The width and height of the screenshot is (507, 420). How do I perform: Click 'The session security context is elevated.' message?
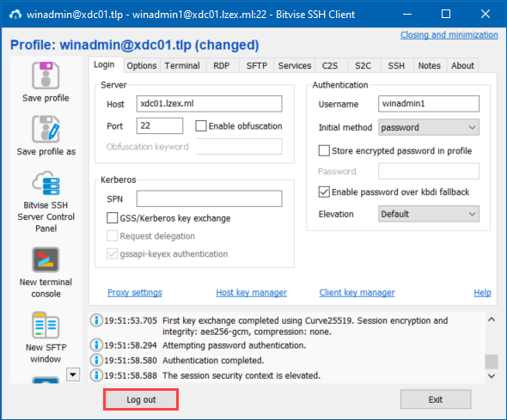click(241, 375)
